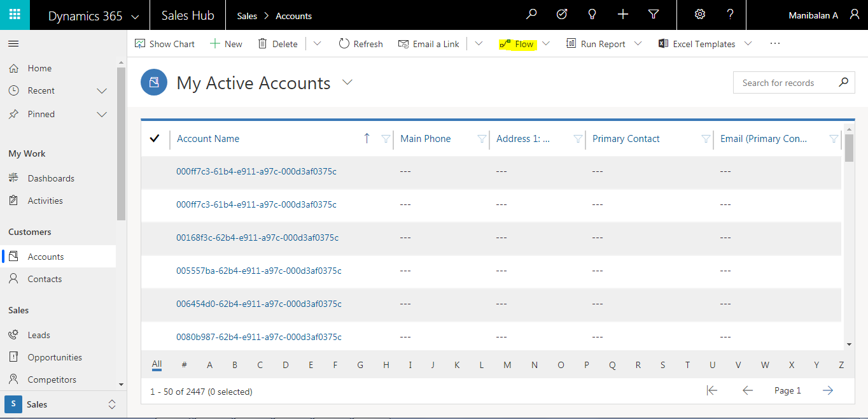Open Activities in sidebar
Viewport: 868px width, 419px height.
(45, 201)
